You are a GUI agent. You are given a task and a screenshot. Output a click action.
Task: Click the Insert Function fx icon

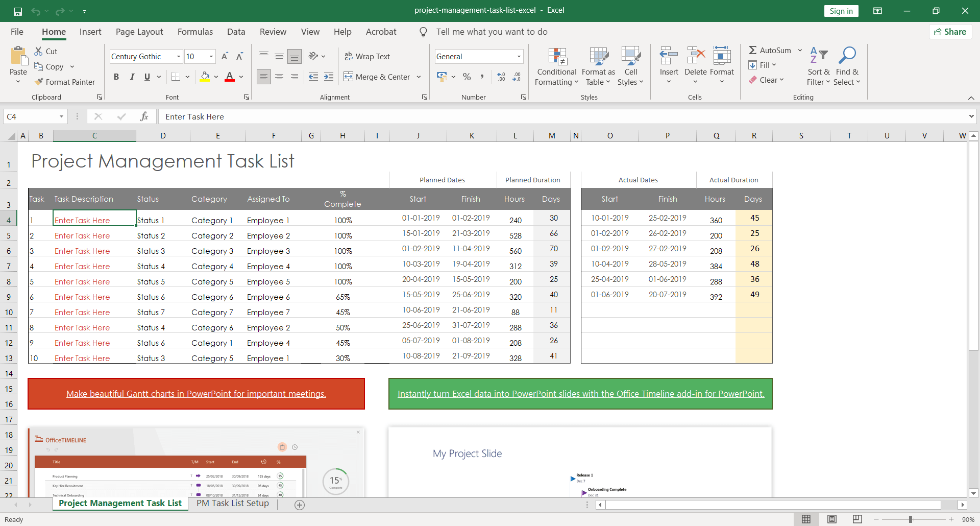pos(144,116)
